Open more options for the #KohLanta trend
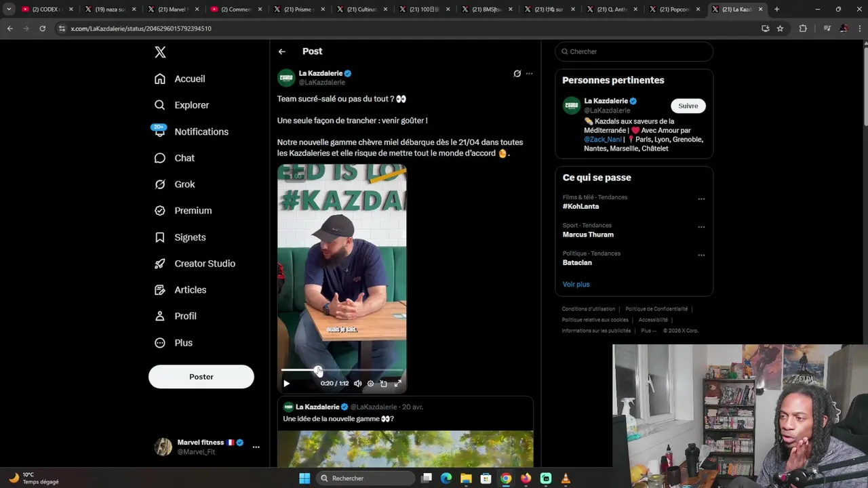 (x=701, y=199)
